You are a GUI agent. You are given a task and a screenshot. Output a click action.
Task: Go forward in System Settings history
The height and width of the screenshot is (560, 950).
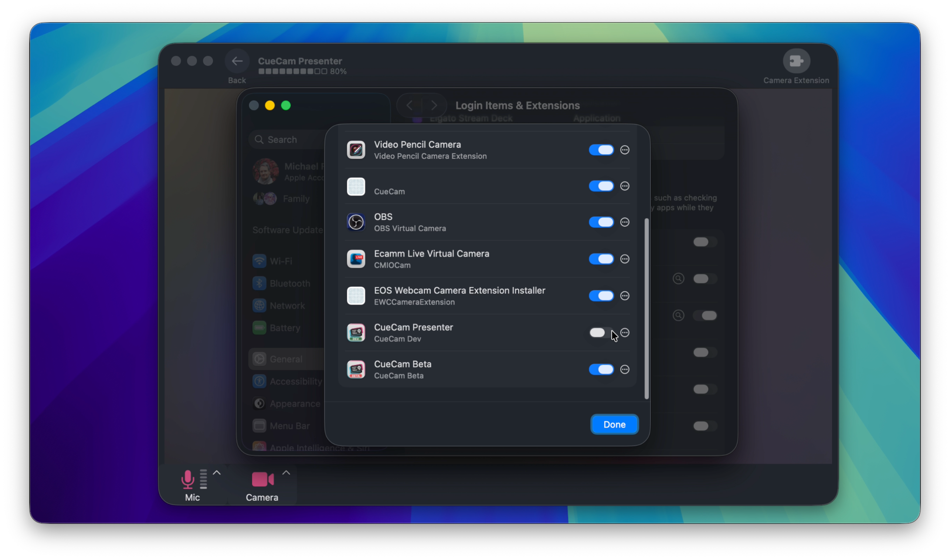coord(434,105)
